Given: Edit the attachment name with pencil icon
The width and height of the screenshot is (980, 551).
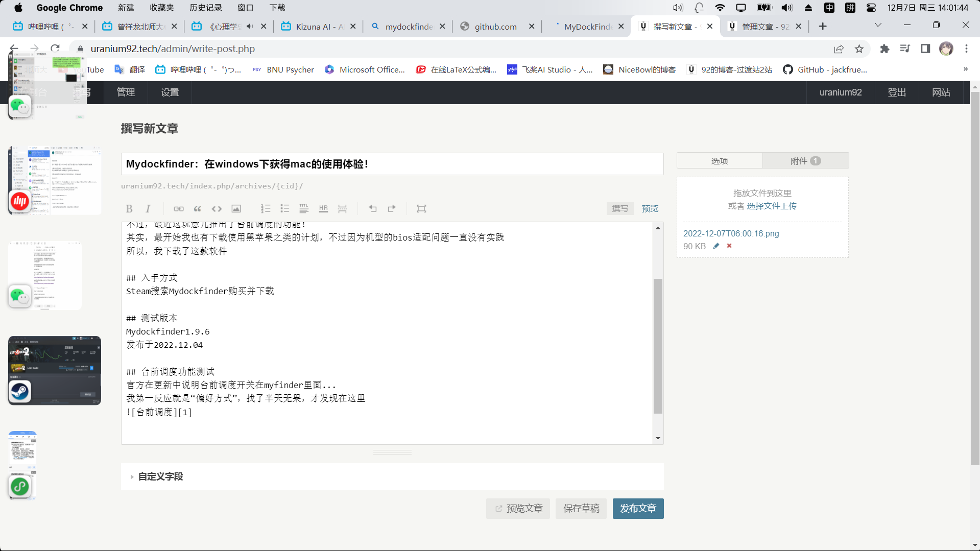Looking at the screenshot, I should [716, 246].
